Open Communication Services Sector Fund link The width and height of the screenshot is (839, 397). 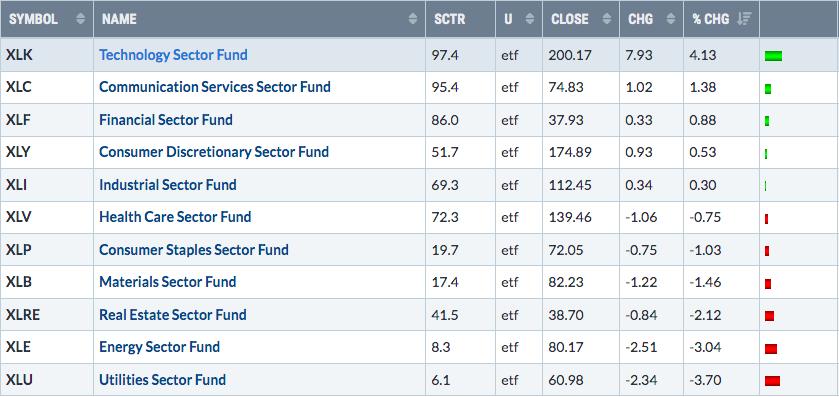(215, 87)
